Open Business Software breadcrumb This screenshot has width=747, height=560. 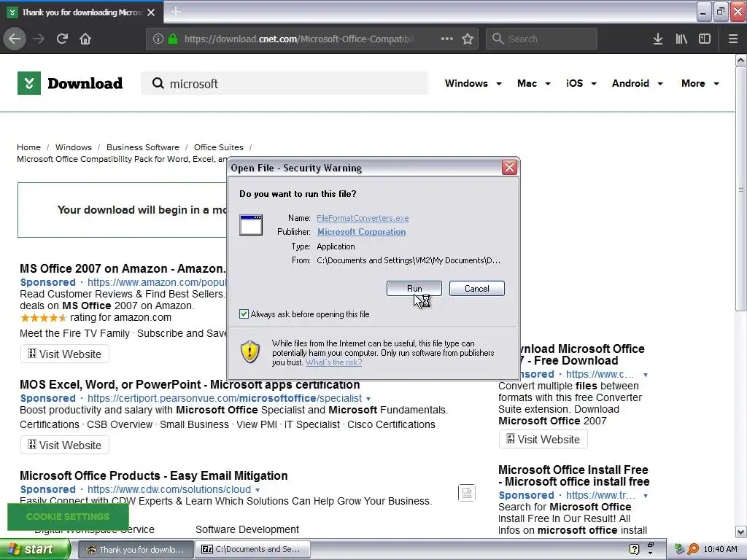143,147
